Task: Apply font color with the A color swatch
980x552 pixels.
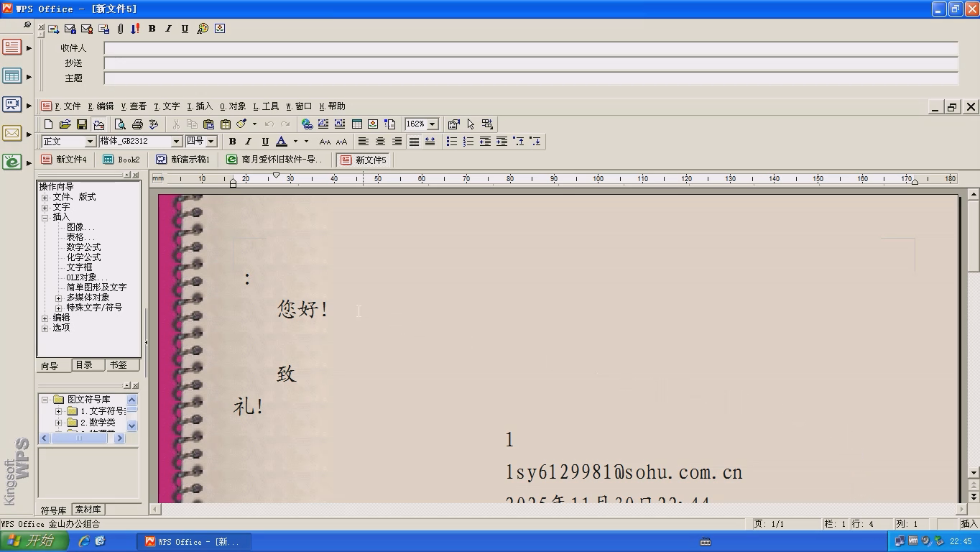Action: pos(282,142)
